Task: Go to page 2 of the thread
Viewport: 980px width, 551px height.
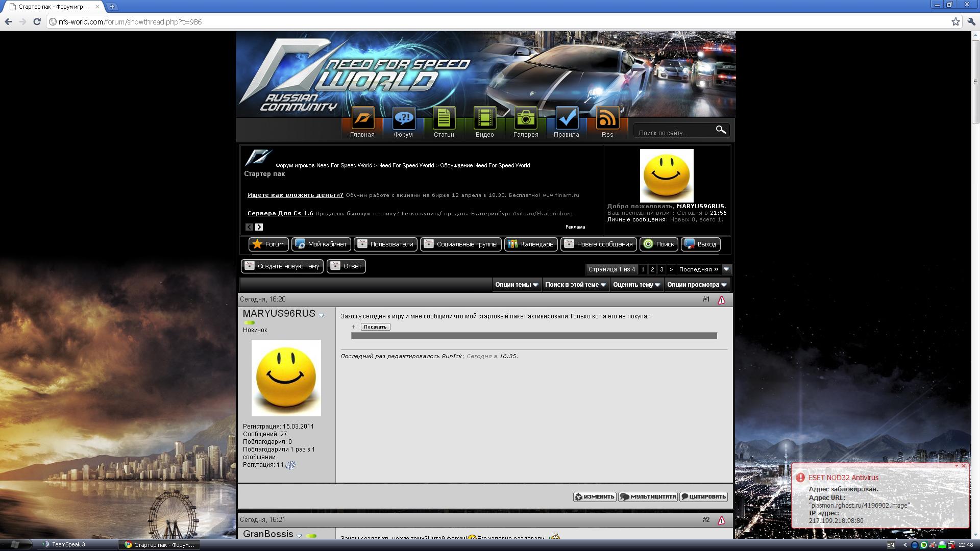Action: click(652, 269)
